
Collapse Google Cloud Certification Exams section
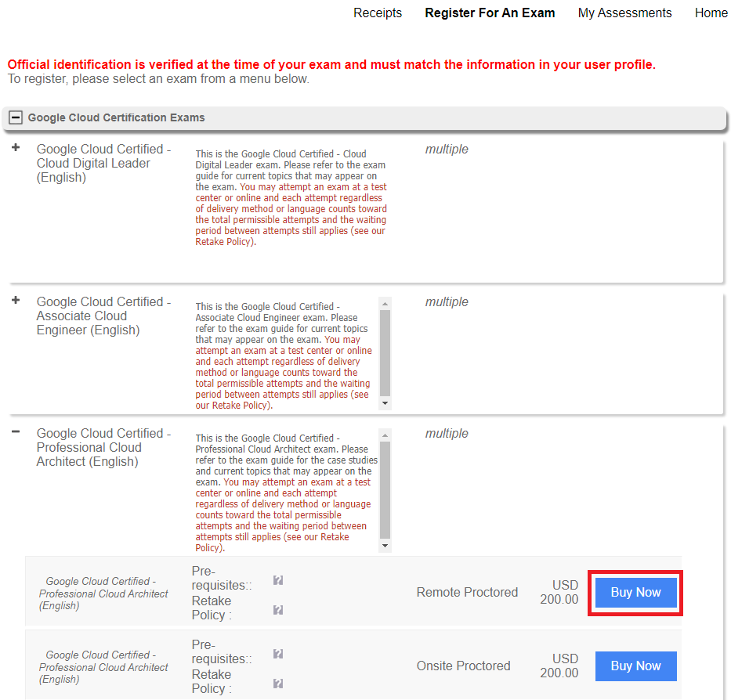pyautogui.click(x=16, y=117)
